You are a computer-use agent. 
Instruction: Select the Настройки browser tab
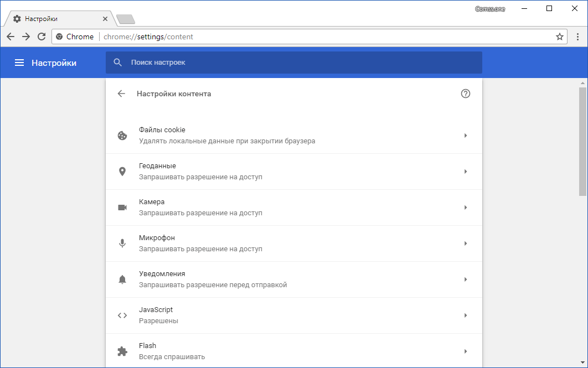58,19
